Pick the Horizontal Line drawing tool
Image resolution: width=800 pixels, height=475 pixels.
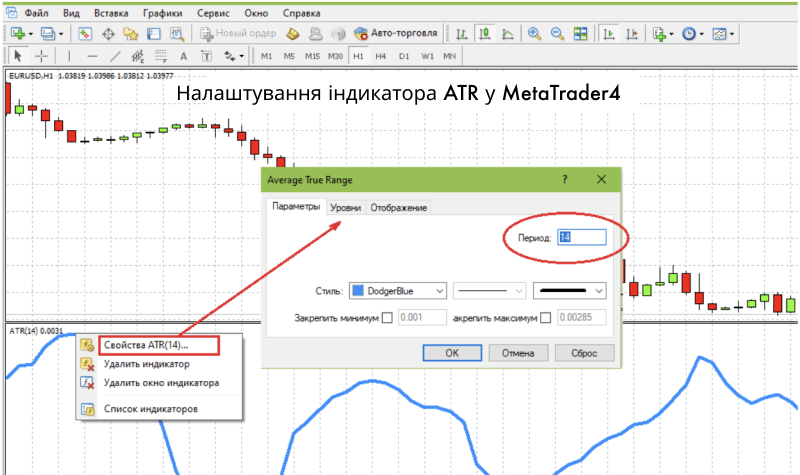click(x=92, y=56)
